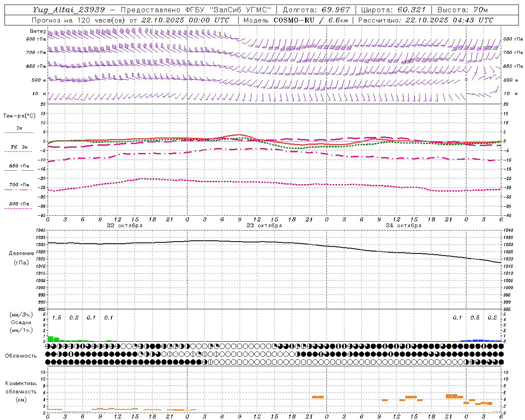Click the (мм/1ч.) precipitation unit label
Viewport: 525px width, 420px height.
[x=21, y=330]
